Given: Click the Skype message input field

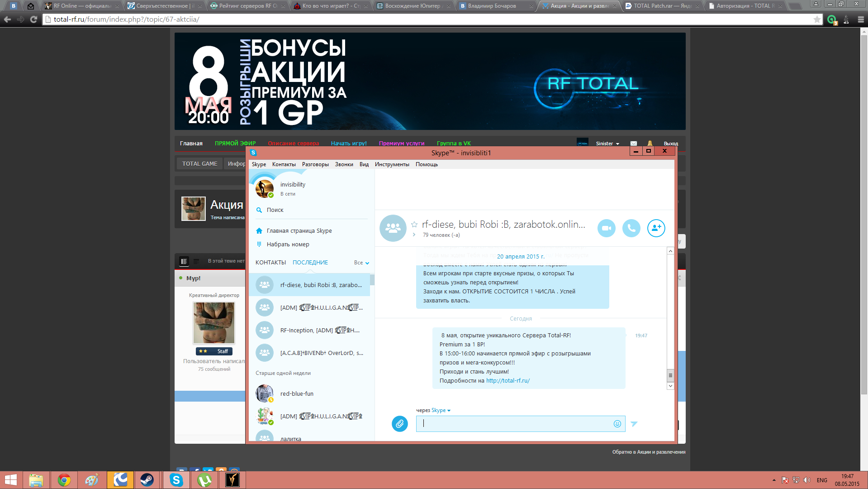Looking at the screenshot, I should [521, 424].
